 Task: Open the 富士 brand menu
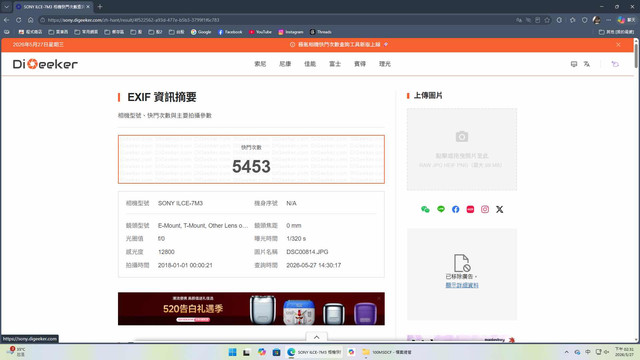[335, 64]
